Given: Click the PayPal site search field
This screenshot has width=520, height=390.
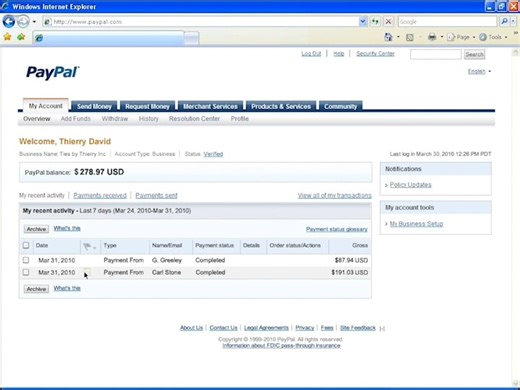Looking at the screenshot, I should click(x=436, y=54).
